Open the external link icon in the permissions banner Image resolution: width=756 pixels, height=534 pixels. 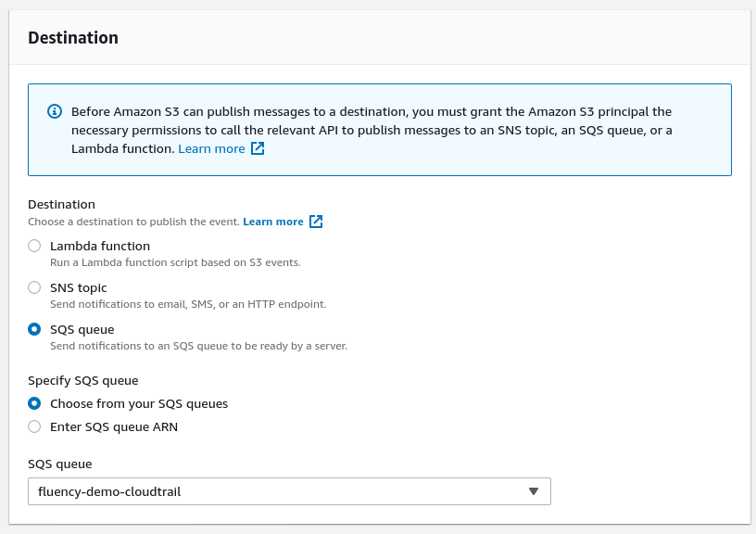point(258,148)
